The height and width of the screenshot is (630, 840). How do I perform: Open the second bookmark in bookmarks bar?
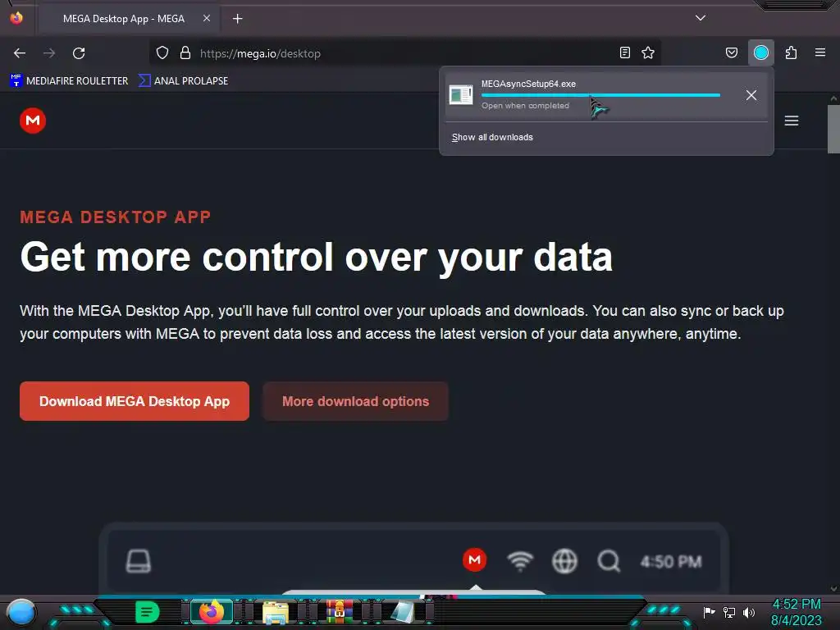(183, 81)
